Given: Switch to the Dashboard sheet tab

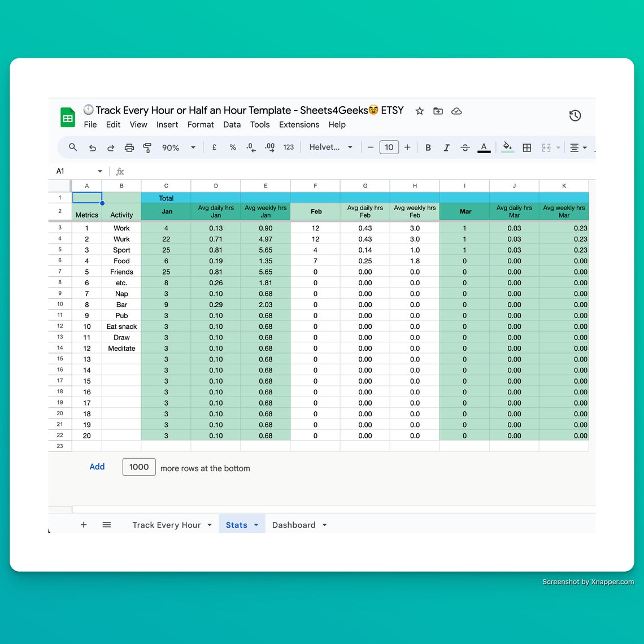Looking at the screenshot, I should [x=294, y=525].
